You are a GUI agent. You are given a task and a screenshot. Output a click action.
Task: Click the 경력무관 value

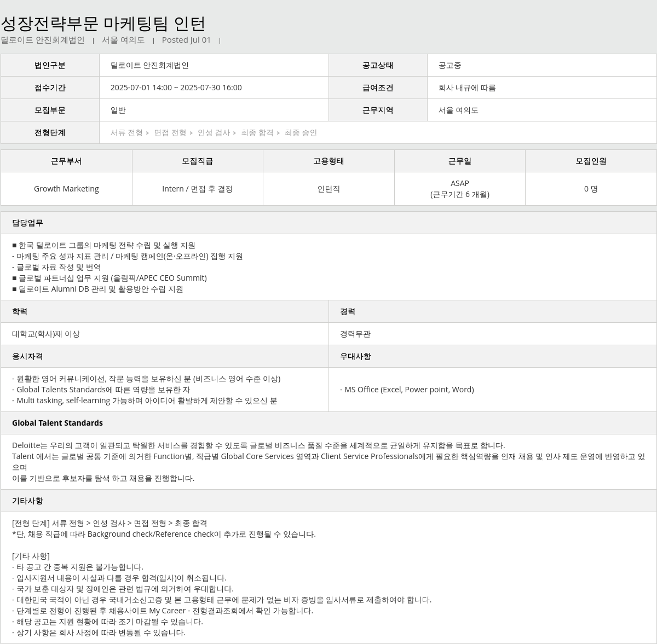coord(355,334)
